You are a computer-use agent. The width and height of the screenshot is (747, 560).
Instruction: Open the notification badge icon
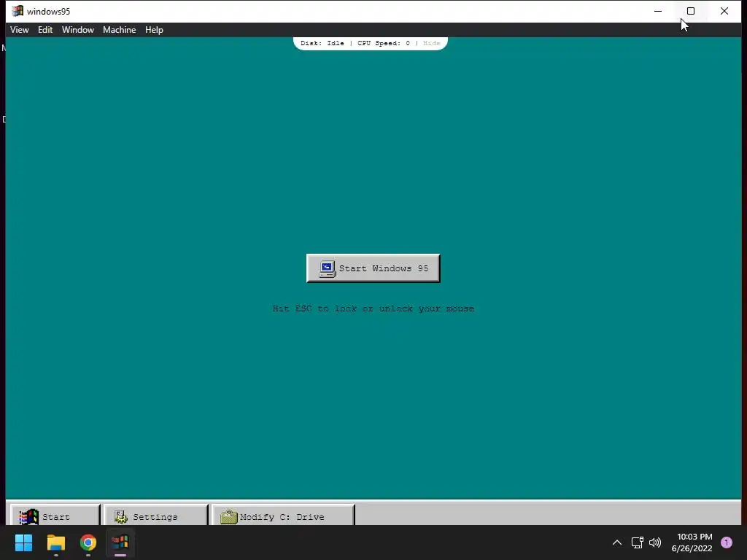coord(727,542)
